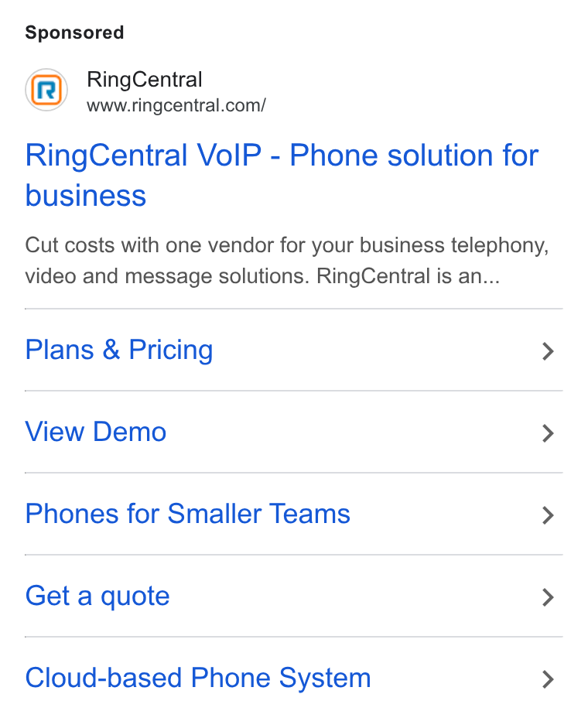This screenshot has width=588, height=718.
Task: Expand the Cloud-based Phone System chevron
Action: (548, 679)
